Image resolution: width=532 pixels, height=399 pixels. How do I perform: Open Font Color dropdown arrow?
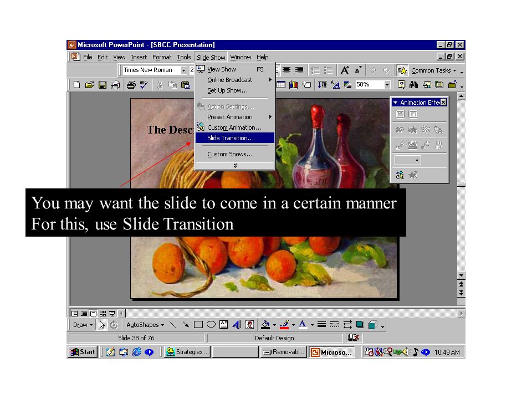pyautogui.click(x=312, y=325)
